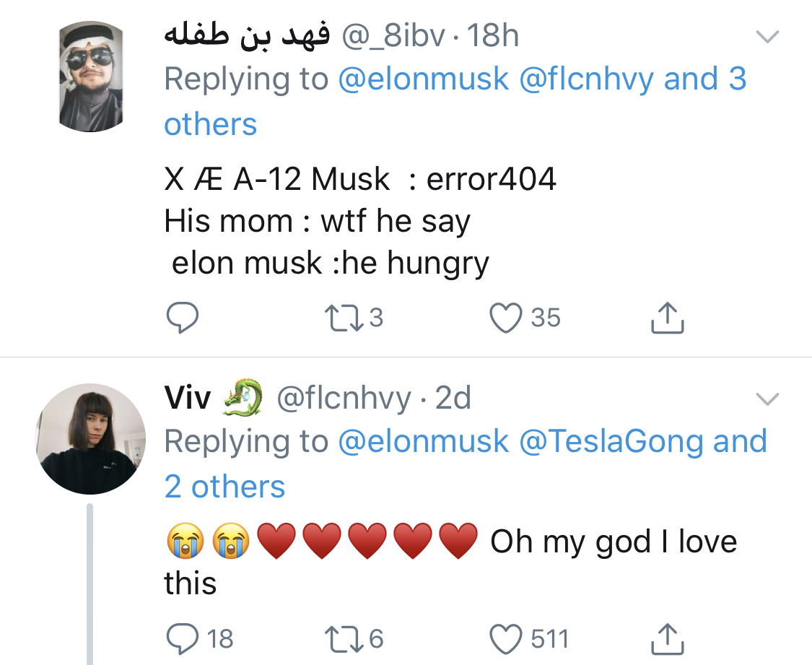Open Viv's display name
The image size is (812, 665).
coord(188,398)
